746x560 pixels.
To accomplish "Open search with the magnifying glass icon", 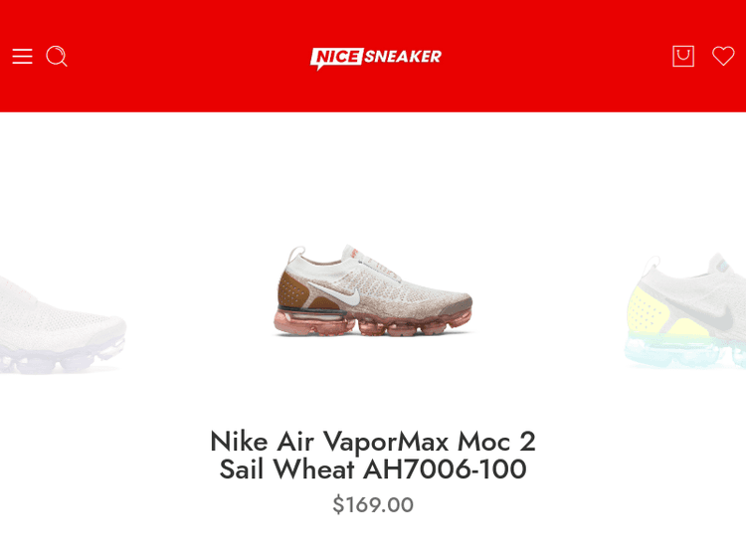I will [57, 56].
